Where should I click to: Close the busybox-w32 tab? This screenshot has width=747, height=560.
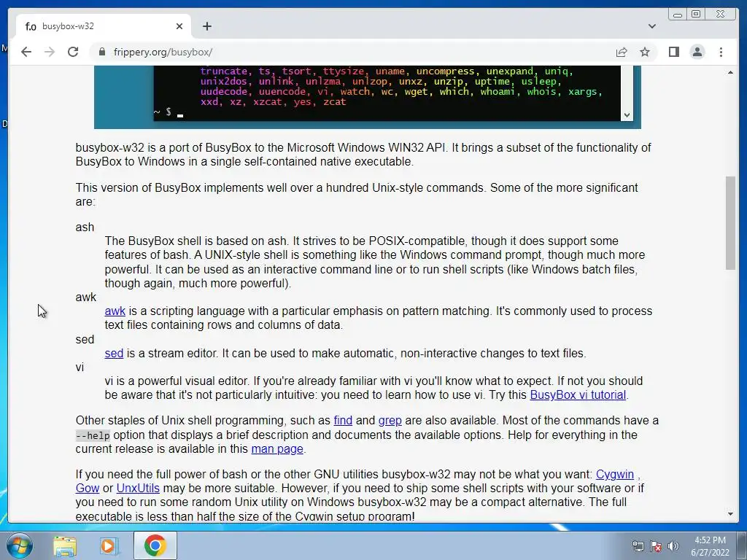point(179,26)
